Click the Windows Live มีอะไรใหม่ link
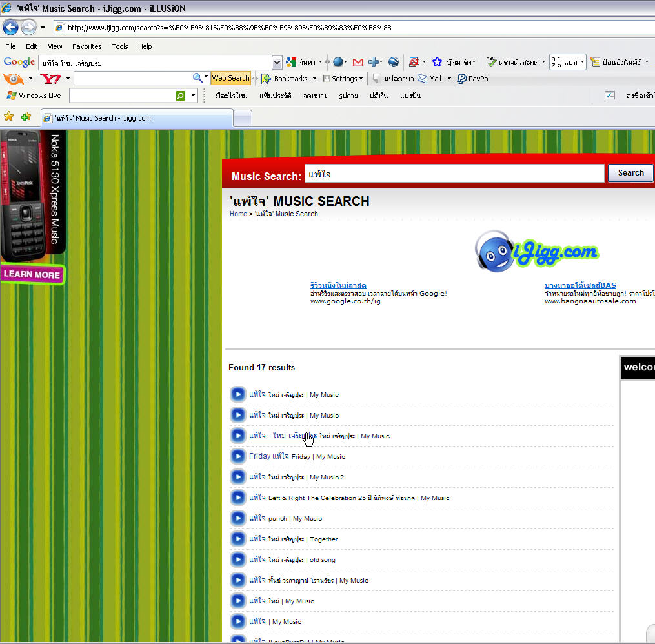The height and width of the screenshot is (644, 655). click(232, 96)
